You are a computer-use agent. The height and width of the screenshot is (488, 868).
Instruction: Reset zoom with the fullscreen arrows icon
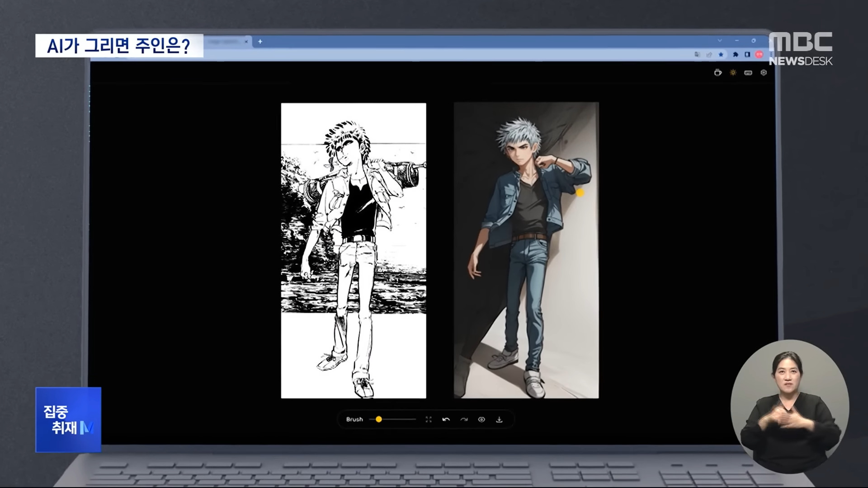click(429, 419)
